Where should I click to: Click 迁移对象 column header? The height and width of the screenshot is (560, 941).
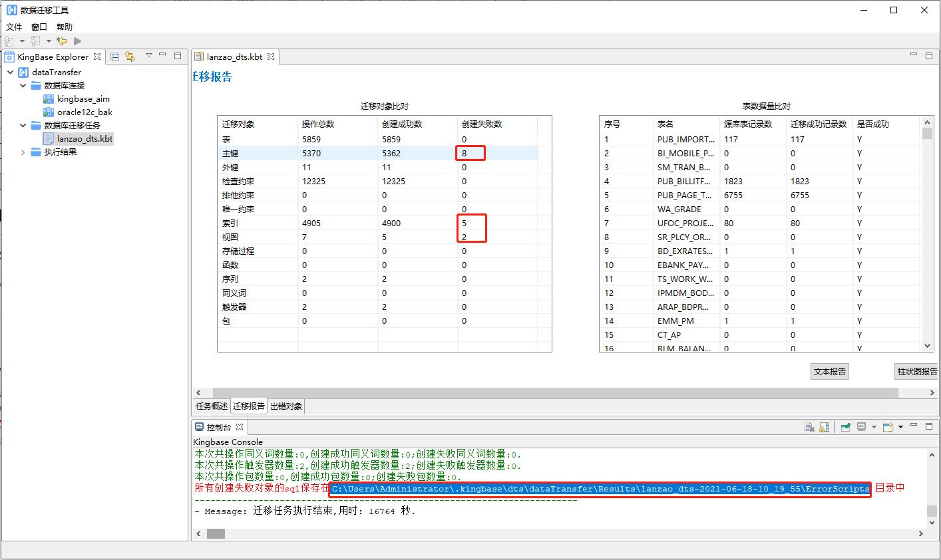tap(258, 124)
